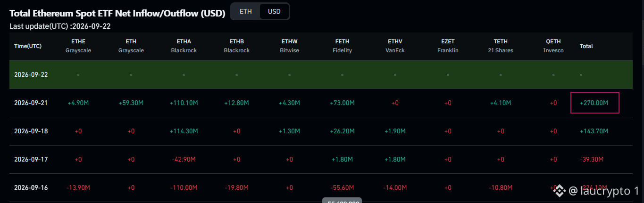Screen dimensions: 644x203
Task: Select the -39.30M total value
Action: click(592, 159)
